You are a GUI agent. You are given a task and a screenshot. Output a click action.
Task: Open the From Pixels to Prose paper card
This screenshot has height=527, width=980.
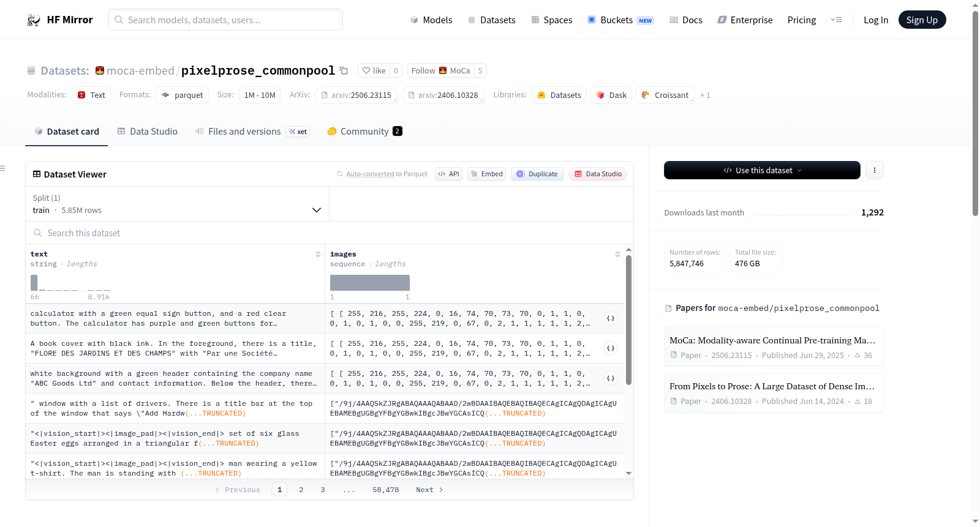click(x=774, y=393)
